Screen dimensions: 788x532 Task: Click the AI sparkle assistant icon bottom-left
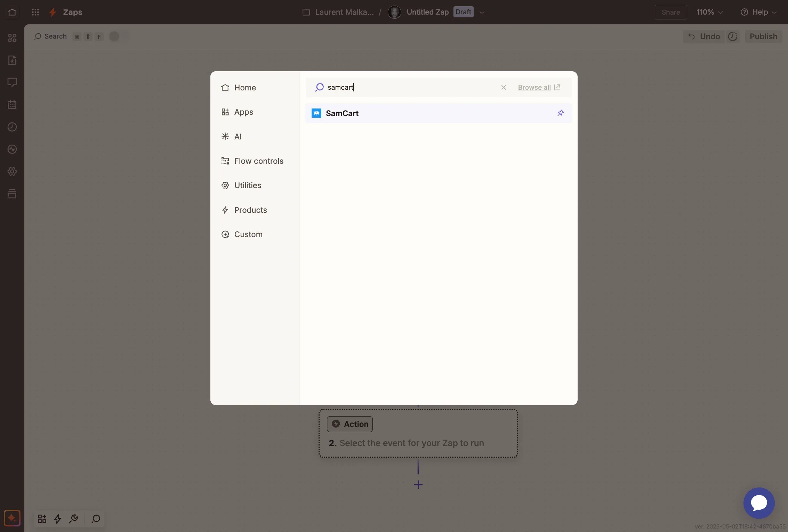[x=12, y=518]
